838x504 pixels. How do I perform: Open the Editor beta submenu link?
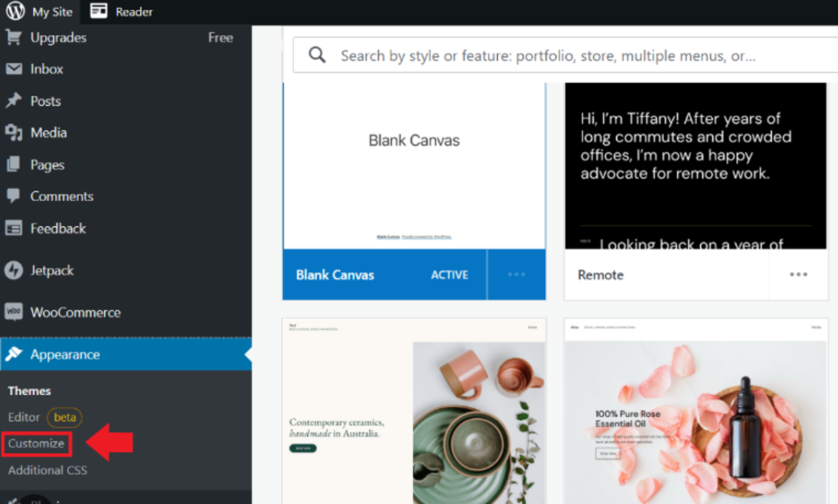(x=24, y=417)
